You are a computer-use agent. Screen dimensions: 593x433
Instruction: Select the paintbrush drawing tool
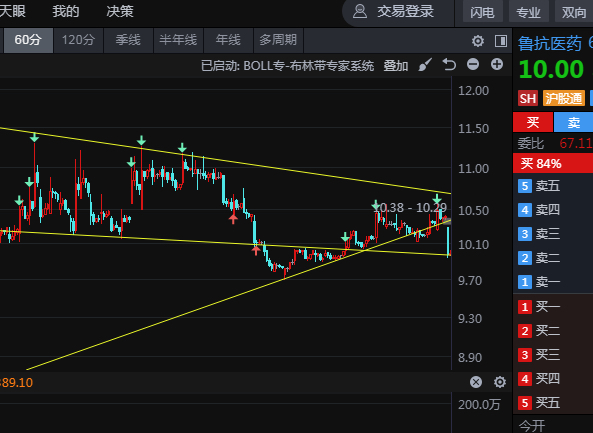tap(425, 65)
